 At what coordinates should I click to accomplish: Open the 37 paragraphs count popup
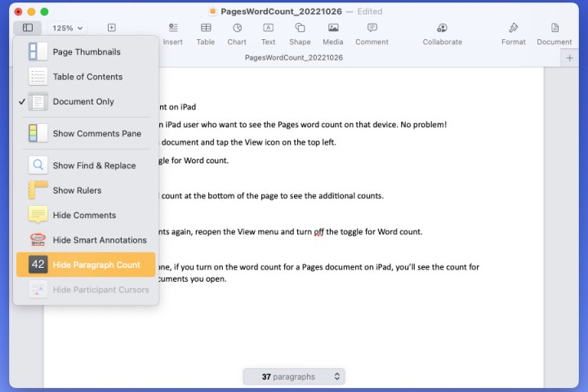[294, 376]
